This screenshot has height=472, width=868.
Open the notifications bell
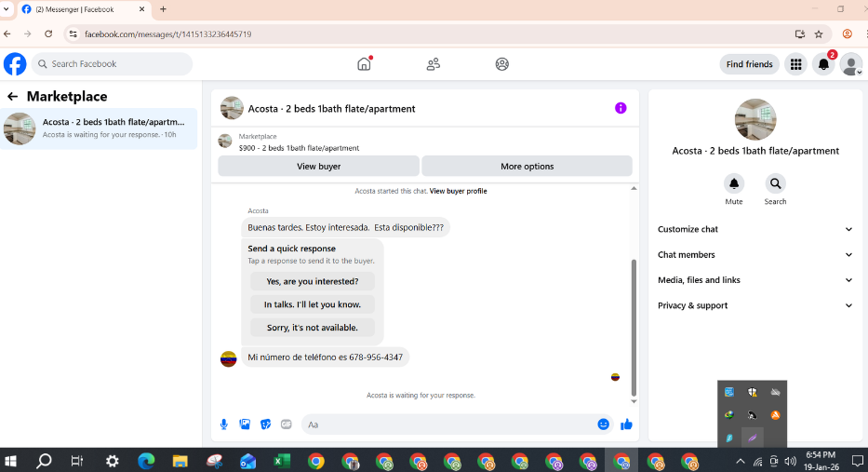coord(823,64)
